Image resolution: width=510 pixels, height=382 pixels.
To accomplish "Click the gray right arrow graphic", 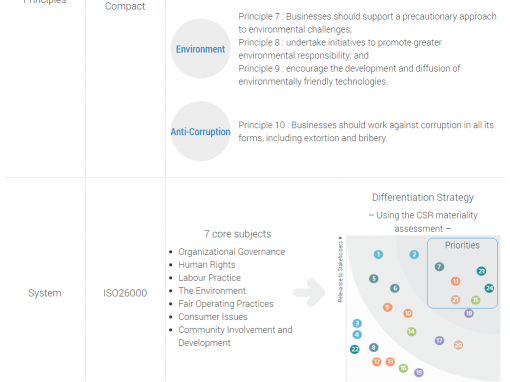I will coord(309,292).
